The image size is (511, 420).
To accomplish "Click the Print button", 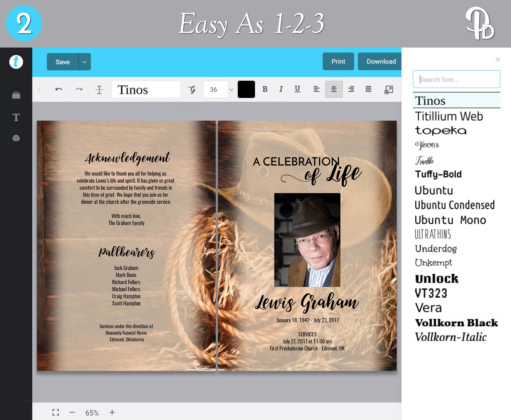I will click(338, 61).
